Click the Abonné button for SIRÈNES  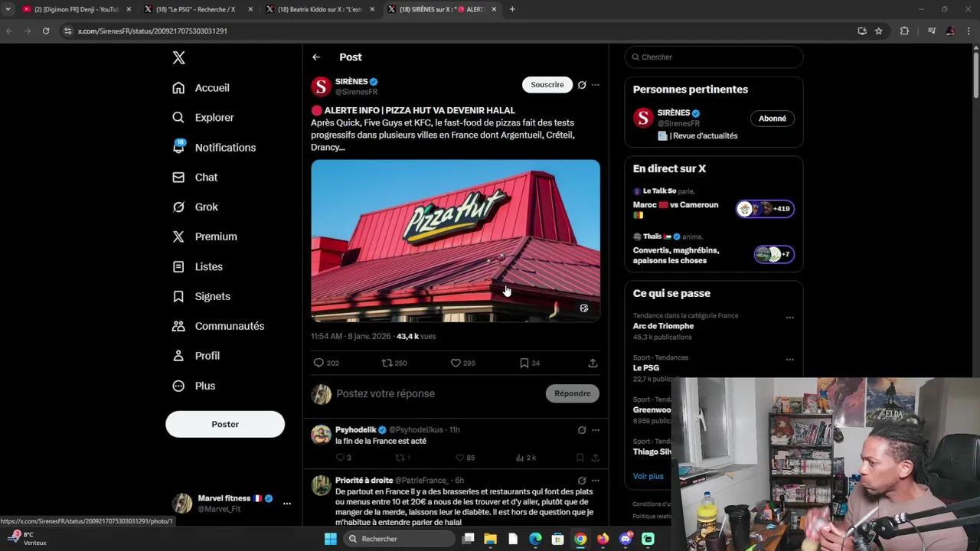click(x=773, y=119)
